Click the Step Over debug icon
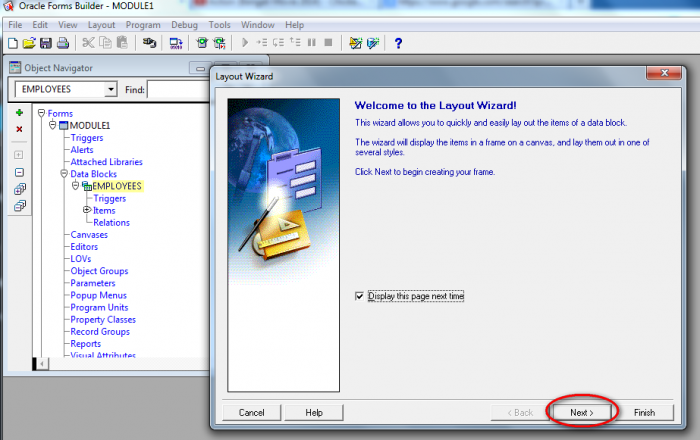 [279, 42]
